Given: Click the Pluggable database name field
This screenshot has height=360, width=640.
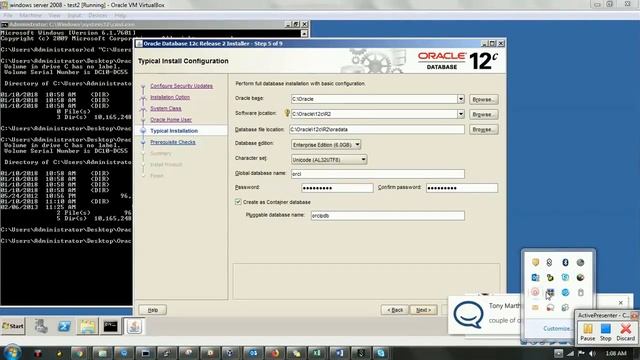Looking at the screenshot, I should [x=388, y=216].
